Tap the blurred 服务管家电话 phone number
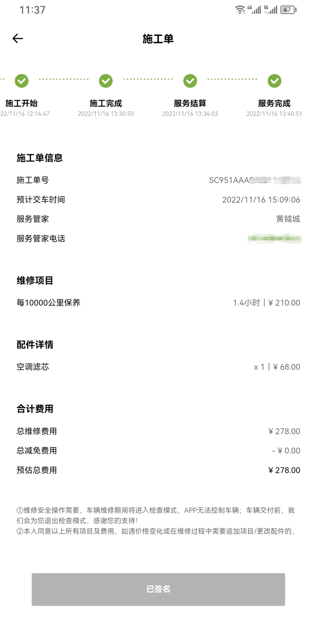Image resolution: width=316 pixels, height=644 pixels. coord(274,238)
